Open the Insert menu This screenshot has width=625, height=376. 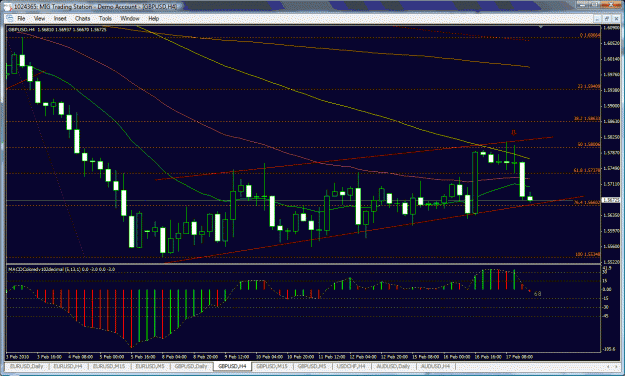point(60,18)
